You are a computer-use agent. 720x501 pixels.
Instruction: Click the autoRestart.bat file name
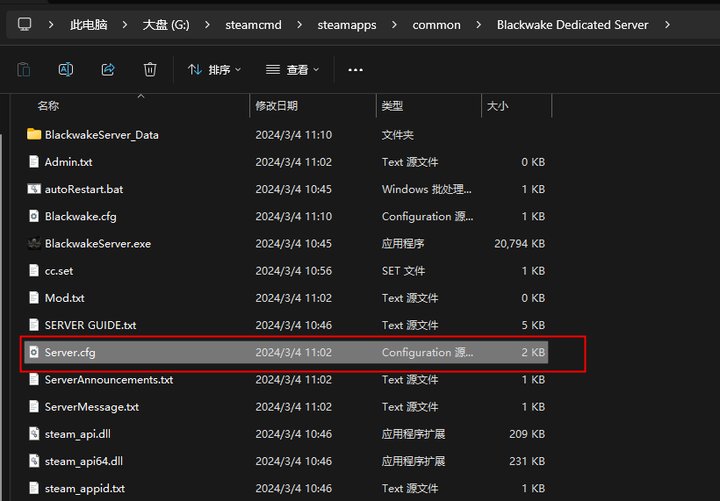84,189
